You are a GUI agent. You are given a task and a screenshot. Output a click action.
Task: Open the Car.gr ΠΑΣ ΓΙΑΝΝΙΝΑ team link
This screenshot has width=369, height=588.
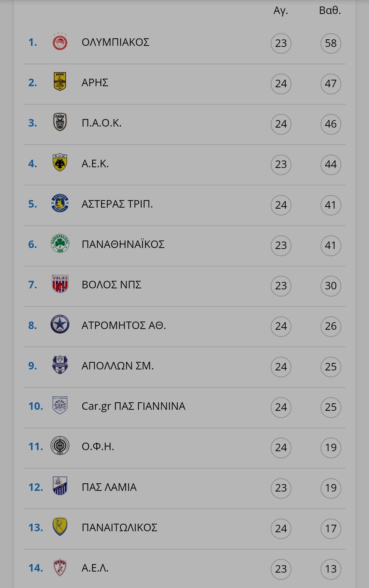(133, 406)
